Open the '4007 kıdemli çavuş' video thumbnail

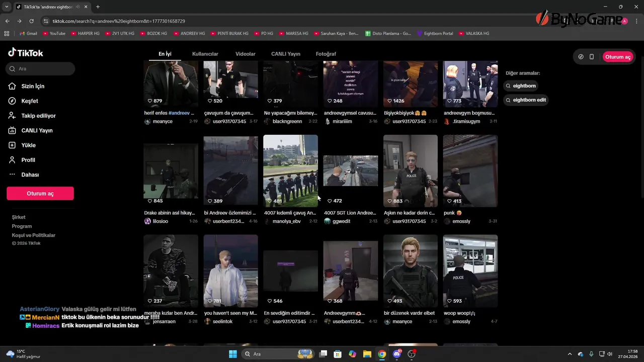click(x=290, y=171)
